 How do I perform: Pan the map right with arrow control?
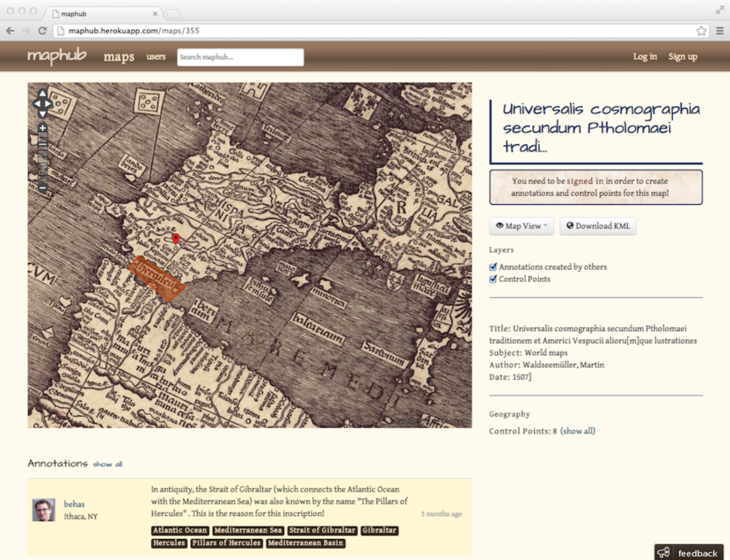click(x=49, y=104)
